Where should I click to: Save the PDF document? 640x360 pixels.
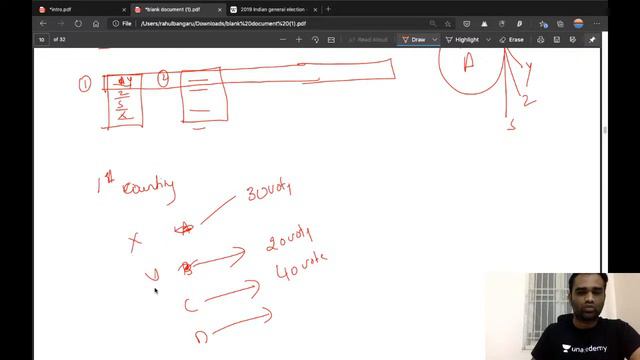click(x=557, y=40)
